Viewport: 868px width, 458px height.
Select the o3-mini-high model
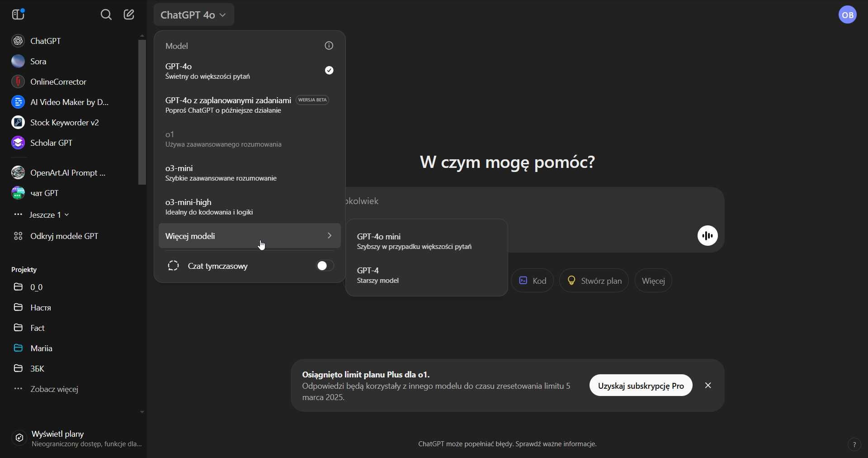pos(250,207)
